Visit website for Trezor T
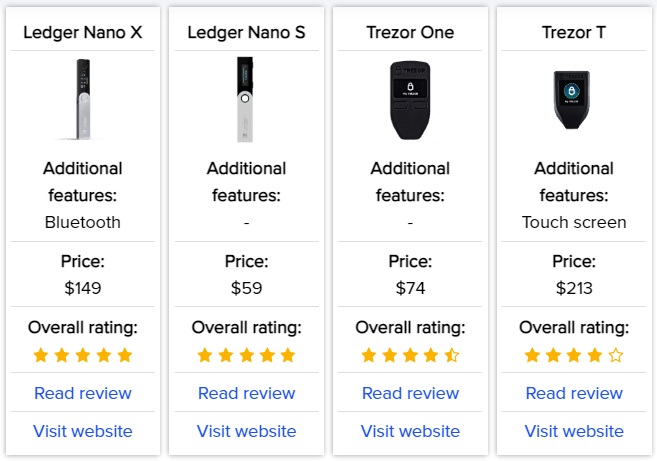Viewport: 657px width, 461px height. click(574, 431)
